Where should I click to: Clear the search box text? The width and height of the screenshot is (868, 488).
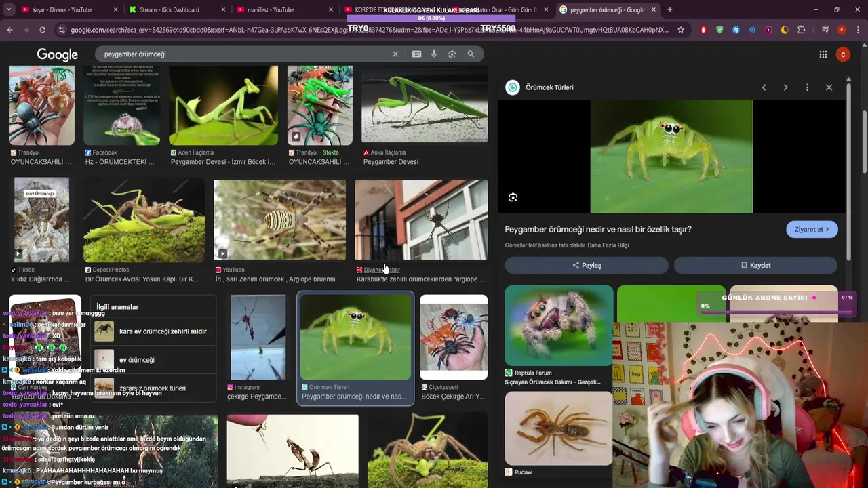[395, 54]
